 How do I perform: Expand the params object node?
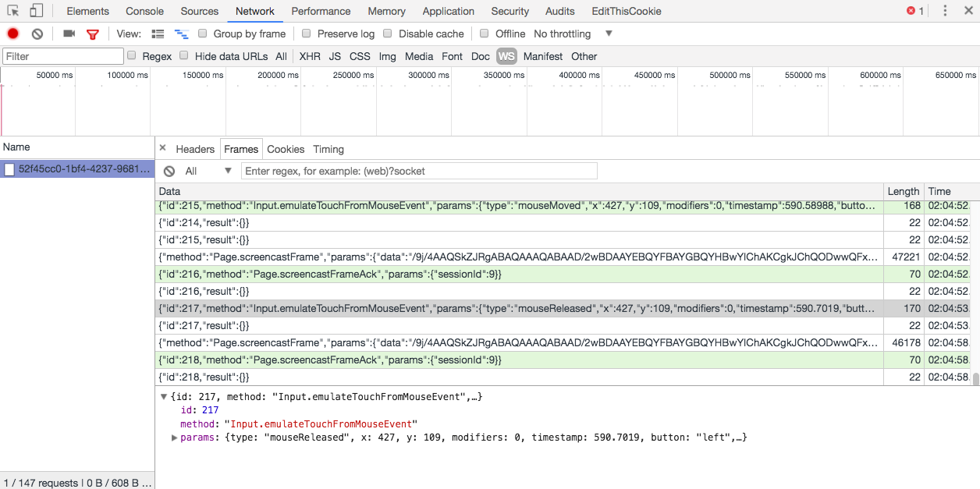pos(175,438)
